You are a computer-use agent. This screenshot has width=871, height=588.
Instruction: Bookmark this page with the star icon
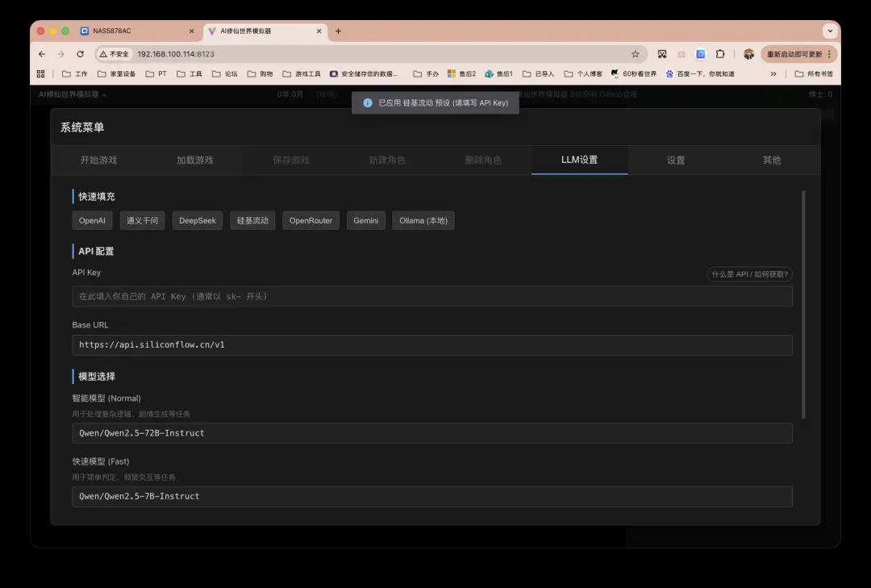[636, 54]
